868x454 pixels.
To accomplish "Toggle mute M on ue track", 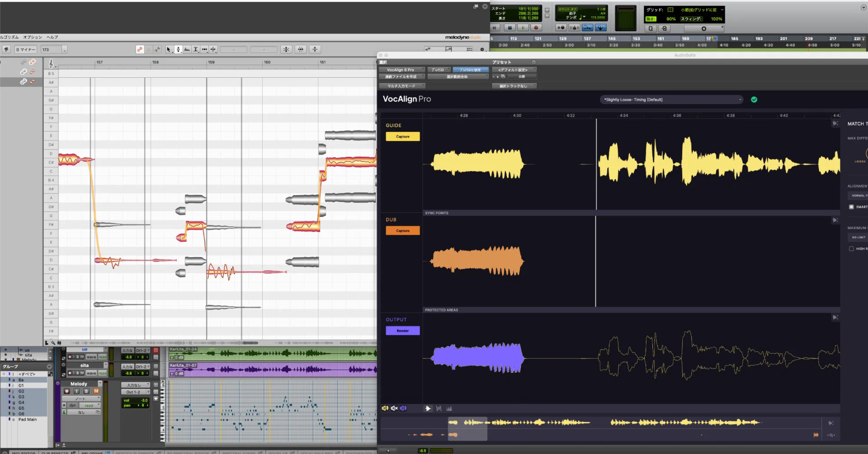I will coord(82,357).
